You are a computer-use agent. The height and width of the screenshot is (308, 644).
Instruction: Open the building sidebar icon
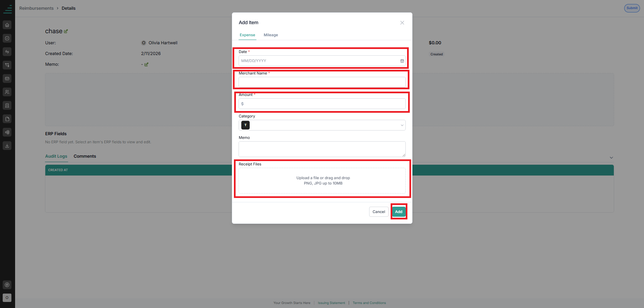[7, 105]
